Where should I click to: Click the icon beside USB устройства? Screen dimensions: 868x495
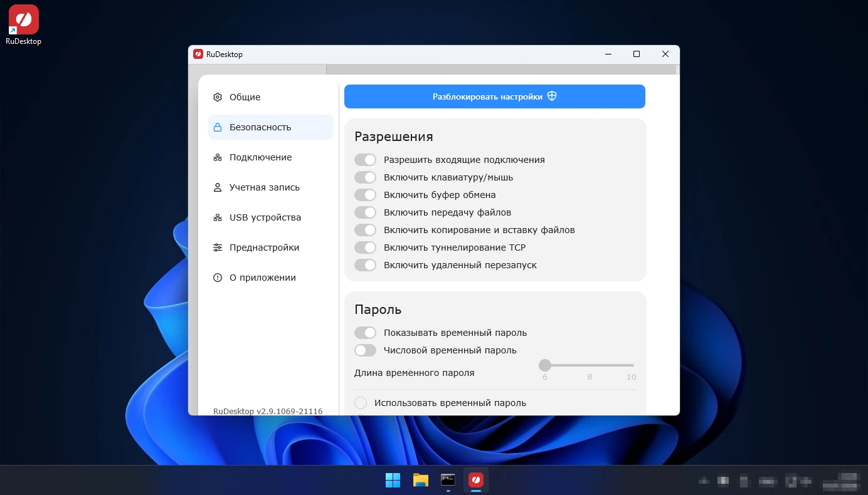tap(218, 217)
